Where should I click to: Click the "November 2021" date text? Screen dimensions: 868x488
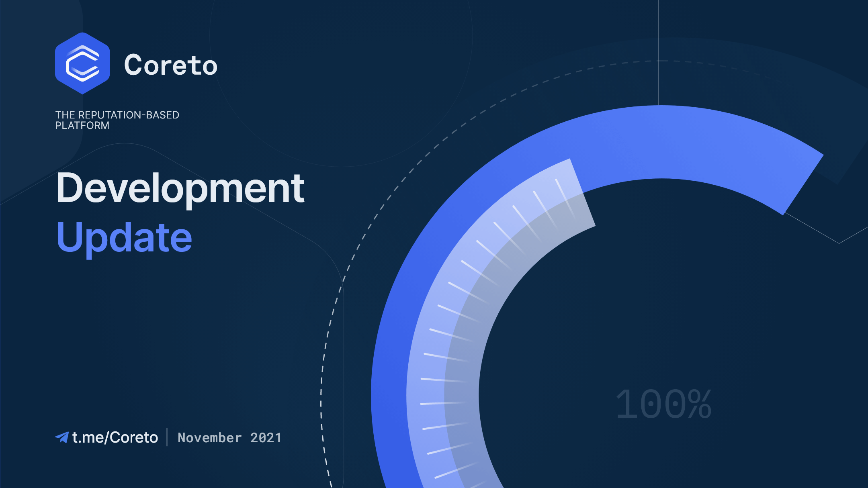click(229, 437)
